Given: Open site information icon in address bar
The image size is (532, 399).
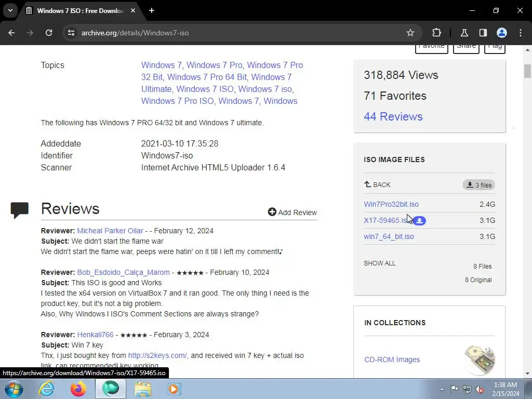Looking at the screenshot, I should 71,33.
